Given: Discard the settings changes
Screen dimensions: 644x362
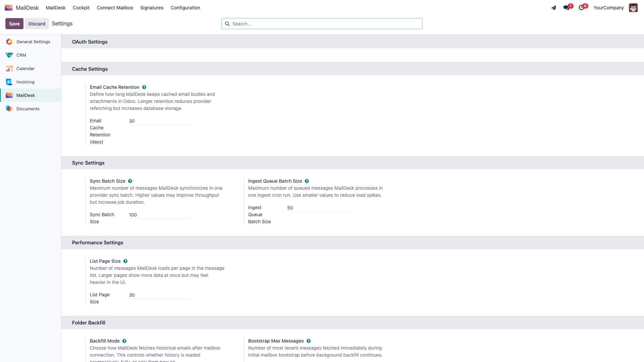Looking at the screenshot, I should click(x=37, y=24).
